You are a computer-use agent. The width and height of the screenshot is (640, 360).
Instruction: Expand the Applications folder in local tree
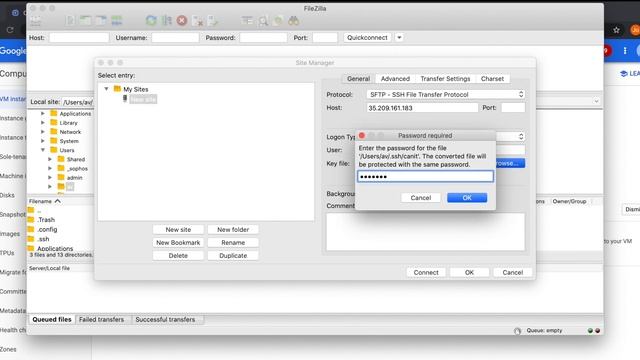coord(43,113)
